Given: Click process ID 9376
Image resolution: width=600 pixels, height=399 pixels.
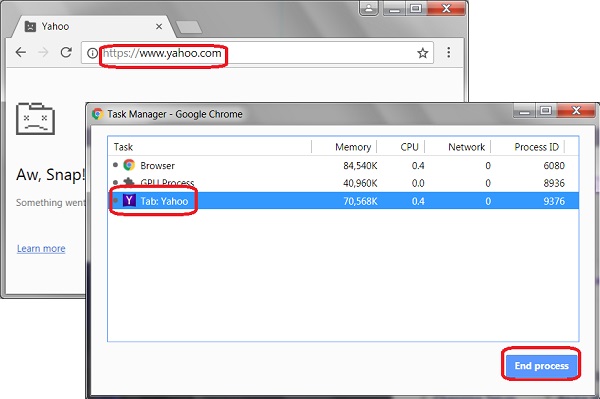Looking at the screenshot, I should 554,201.
